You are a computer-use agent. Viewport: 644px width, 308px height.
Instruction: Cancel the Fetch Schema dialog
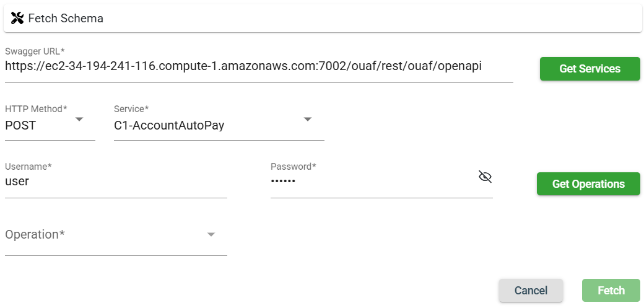(531, 291)
